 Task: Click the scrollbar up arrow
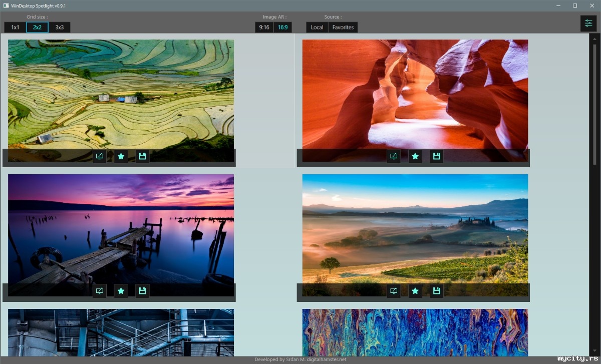tap(594, 38)
